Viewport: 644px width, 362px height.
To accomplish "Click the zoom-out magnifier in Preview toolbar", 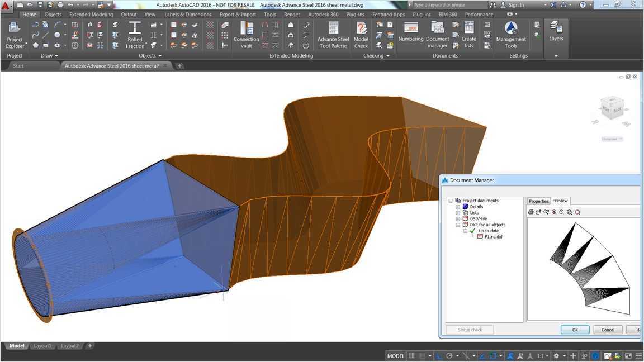I will click(x=561, y=212).
